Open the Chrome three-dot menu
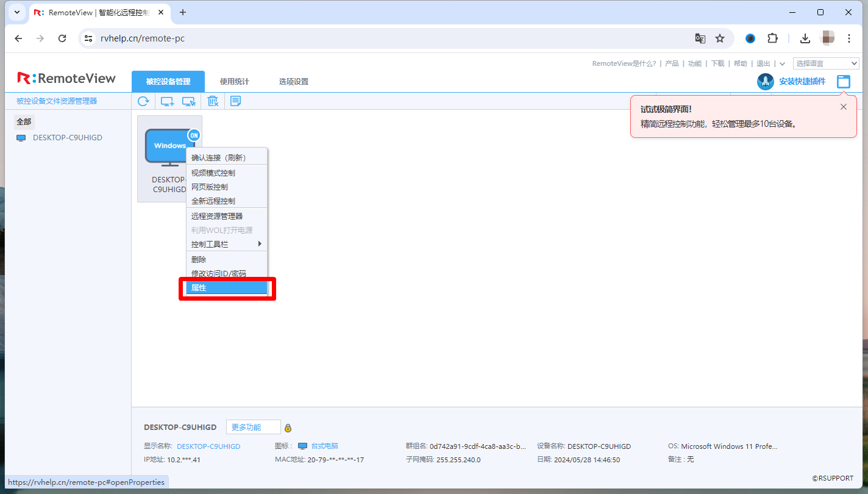 [849, 38]
